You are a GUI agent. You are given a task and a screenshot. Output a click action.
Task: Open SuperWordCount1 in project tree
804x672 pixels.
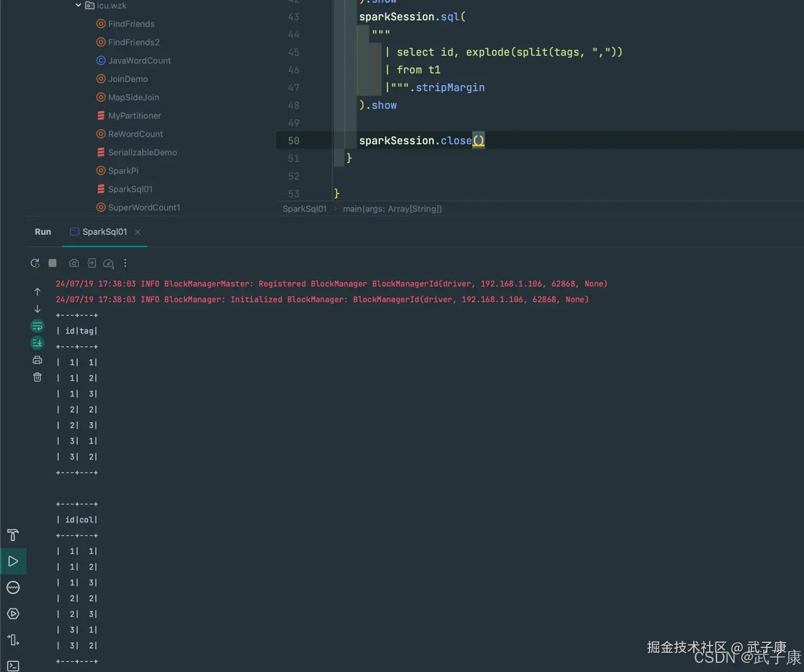144,207
